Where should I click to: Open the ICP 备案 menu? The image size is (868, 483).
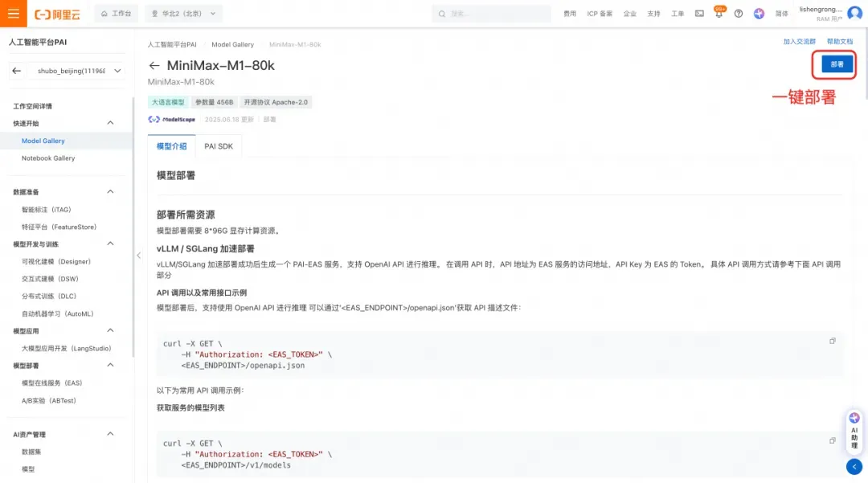pos(600,14)
